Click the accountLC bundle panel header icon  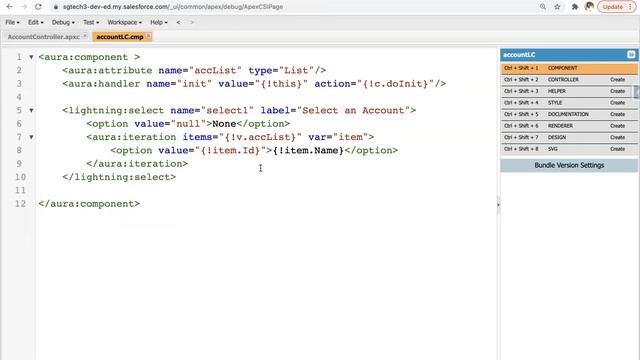[x=631, y=54]
